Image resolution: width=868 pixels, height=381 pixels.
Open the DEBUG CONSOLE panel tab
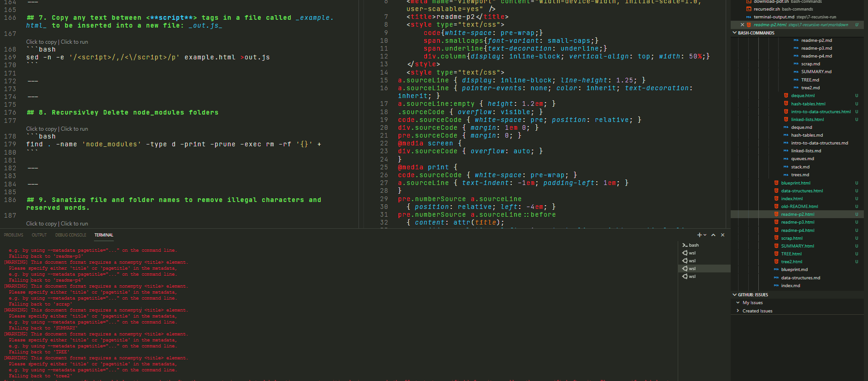click(x=70, y=235)
